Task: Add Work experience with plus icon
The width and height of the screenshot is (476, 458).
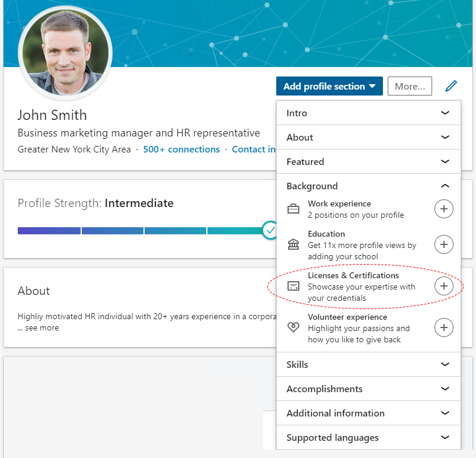Action: click(x=444, y=209)
